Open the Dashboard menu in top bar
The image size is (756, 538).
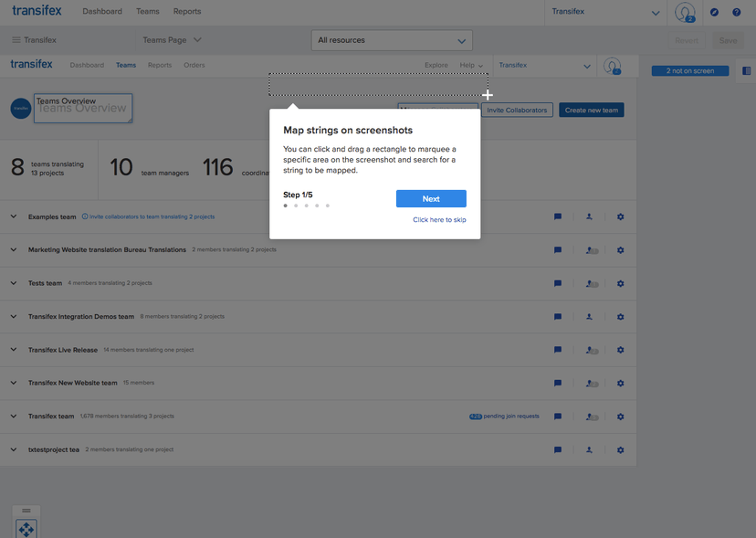pos(102,11)
